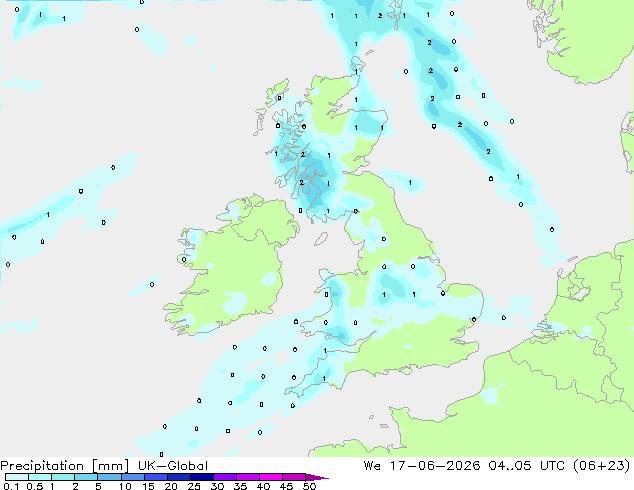This screenshot has width=634, height=490.
Task: Click the "(06+23)" forecast run text
Action: [602, 465]
